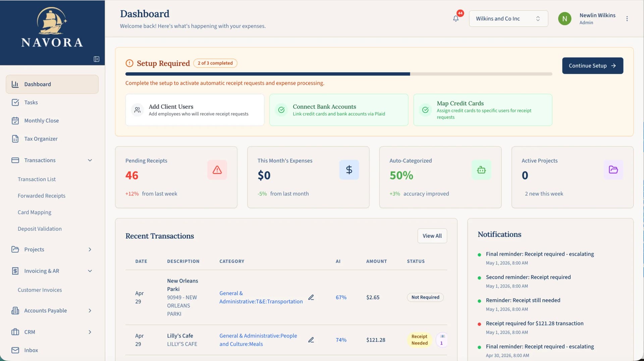Click the Transactions card icon
Image resolution: width=644 pixels, height=361 pixels.
(15, 160)
